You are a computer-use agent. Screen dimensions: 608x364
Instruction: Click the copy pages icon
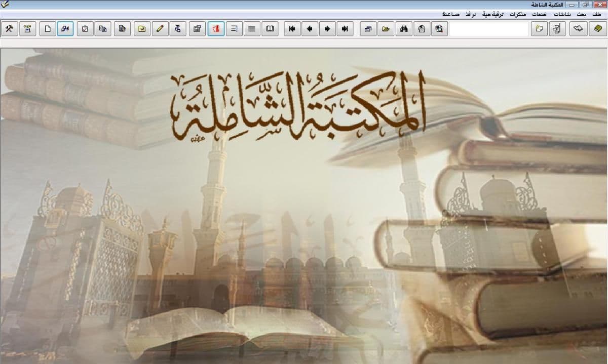103,29
